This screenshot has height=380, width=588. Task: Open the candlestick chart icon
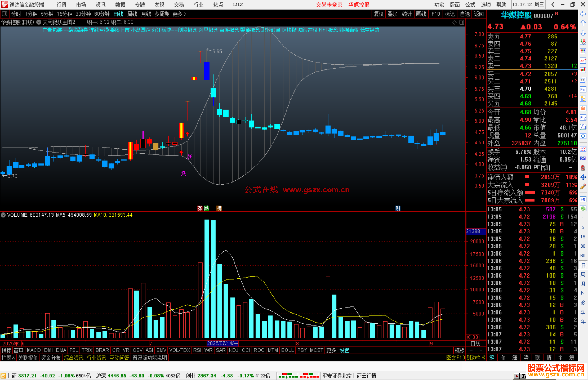(583, 70)
